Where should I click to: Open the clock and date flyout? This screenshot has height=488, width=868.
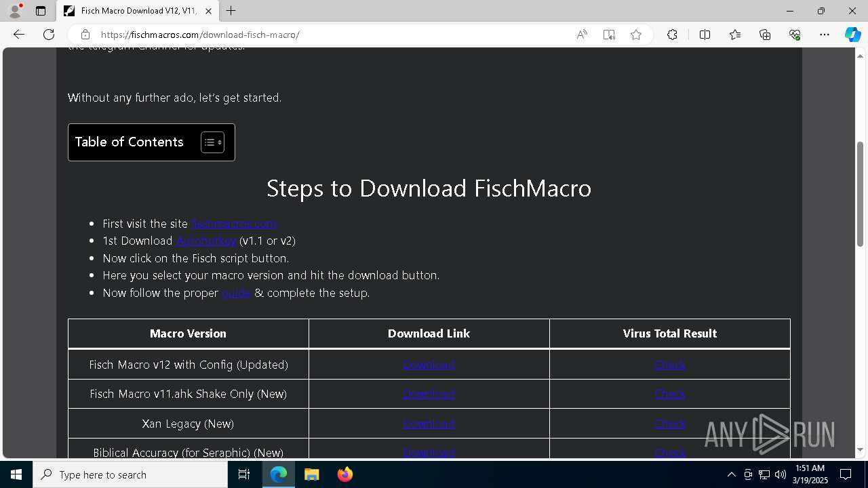(810, 474)
